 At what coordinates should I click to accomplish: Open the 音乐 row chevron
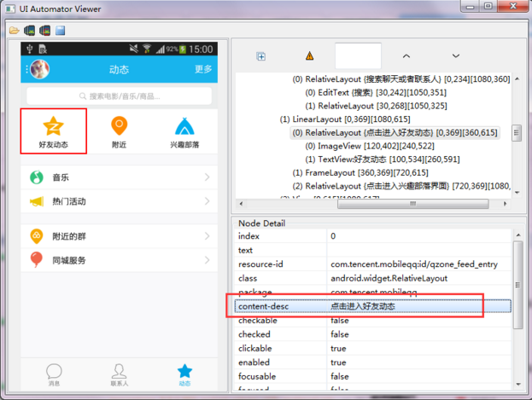pyautogui.click(x=207, y=177)
